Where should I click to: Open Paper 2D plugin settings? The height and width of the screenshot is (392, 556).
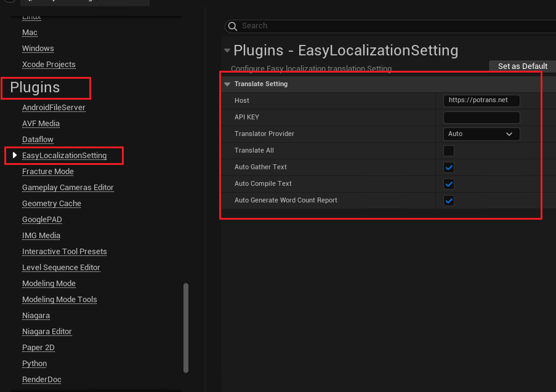pos(38,347)
